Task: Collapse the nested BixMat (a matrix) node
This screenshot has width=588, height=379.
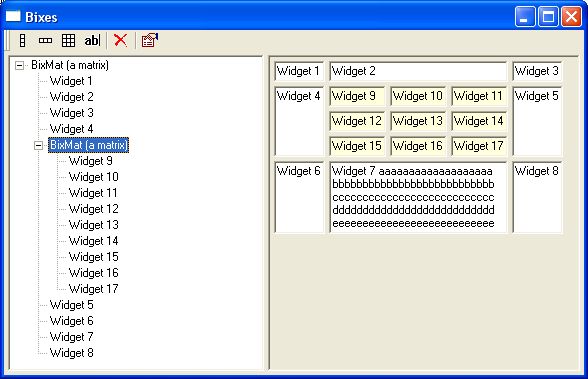Action: click(x=38, y=145)
